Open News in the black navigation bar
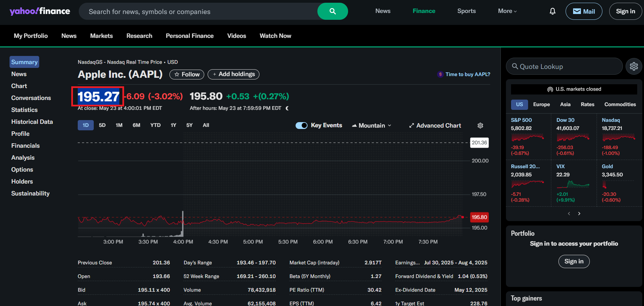Screen dimensions: 644x306 point(69,36)
